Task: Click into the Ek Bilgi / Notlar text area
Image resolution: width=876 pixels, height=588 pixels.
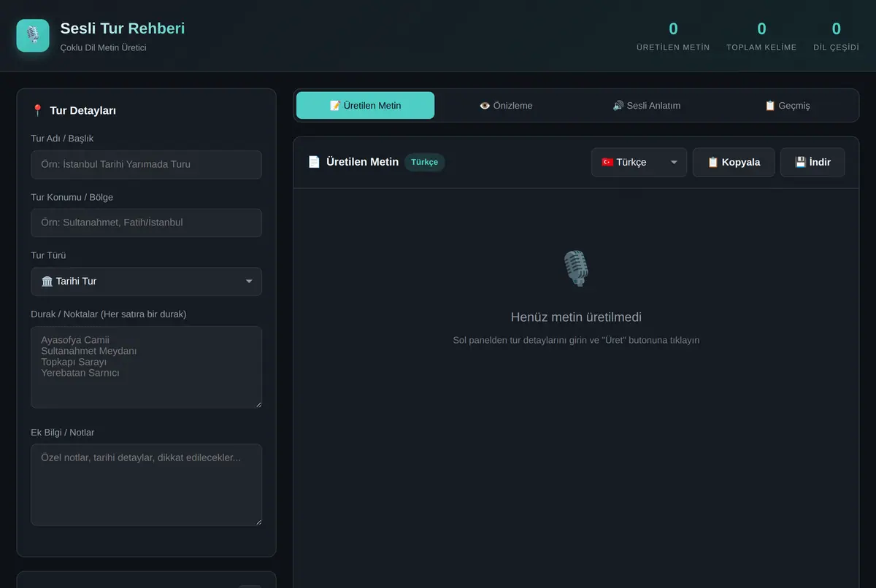Action: pyautogui.click(x=146, y=485)
